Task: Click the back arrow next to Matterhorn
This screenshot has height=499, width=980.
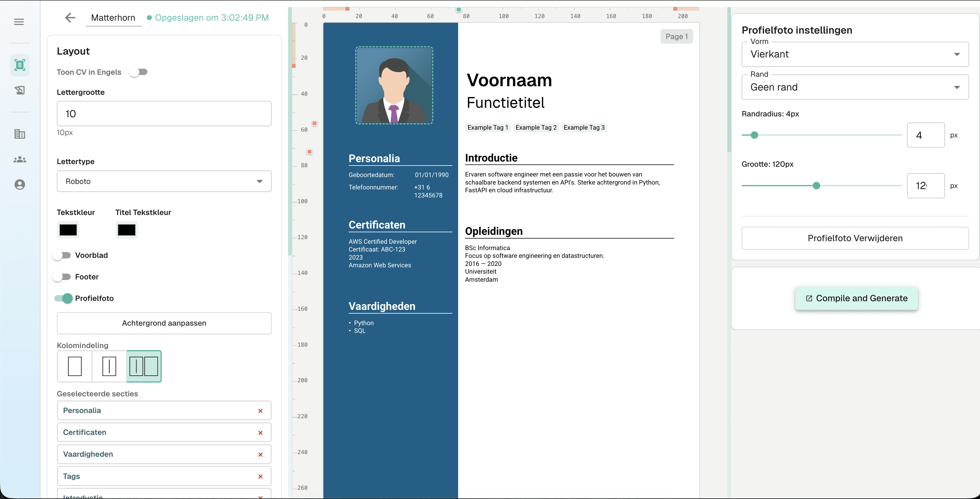Action: pos(70,18)
